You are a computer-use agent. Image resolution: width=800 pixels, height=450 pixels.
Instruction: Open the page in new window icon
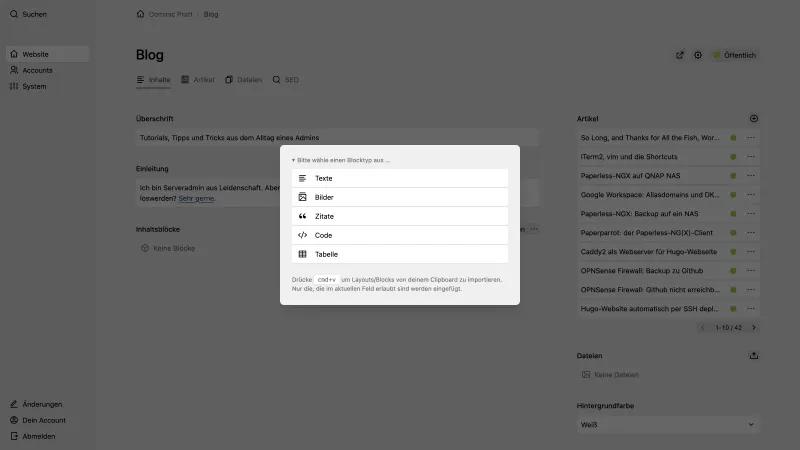coord(680,55)
